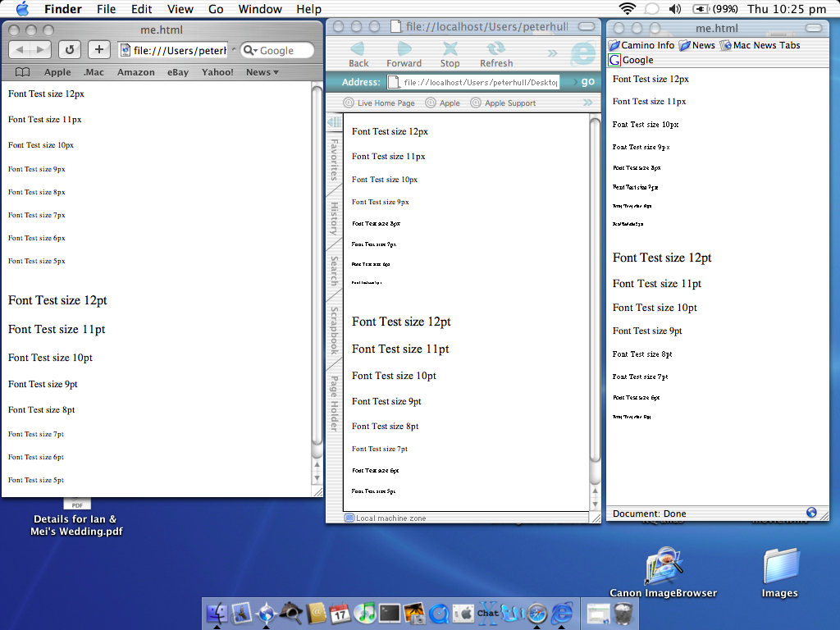
Task: Click the Google search field in Safari
Action: pos(279,50)
